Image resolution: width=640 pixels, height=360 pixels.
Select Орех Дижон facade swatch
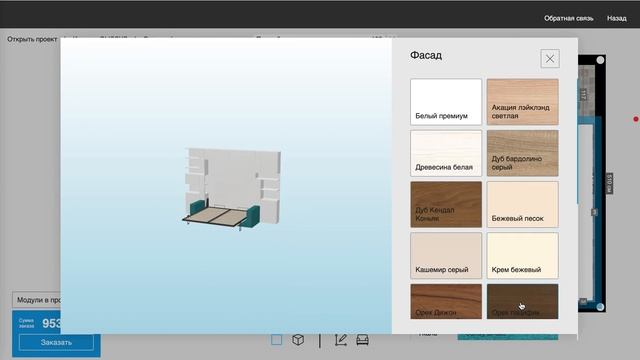tap(446, 302)
